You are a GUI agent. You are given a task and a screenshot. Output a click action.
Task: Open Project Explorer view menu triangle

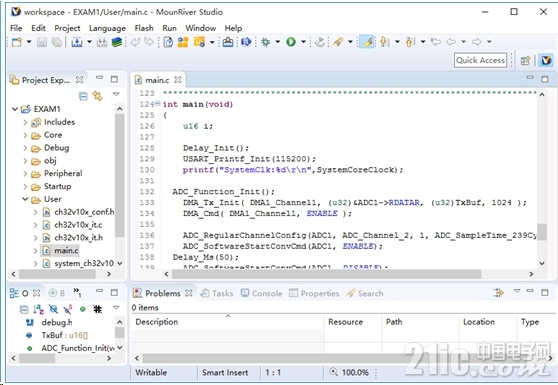pyautogui.click(x=116, y=95)
